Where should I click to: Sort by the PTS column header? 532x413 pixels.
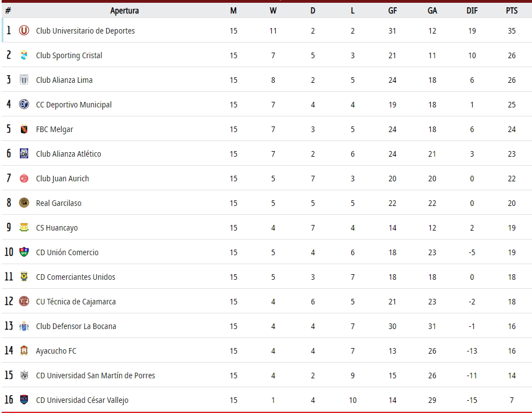pos(512,11)
